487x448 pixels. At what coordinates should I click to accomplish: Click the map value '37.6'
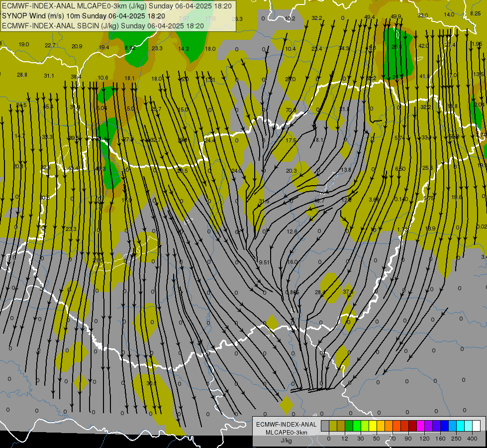pos(348,292)
